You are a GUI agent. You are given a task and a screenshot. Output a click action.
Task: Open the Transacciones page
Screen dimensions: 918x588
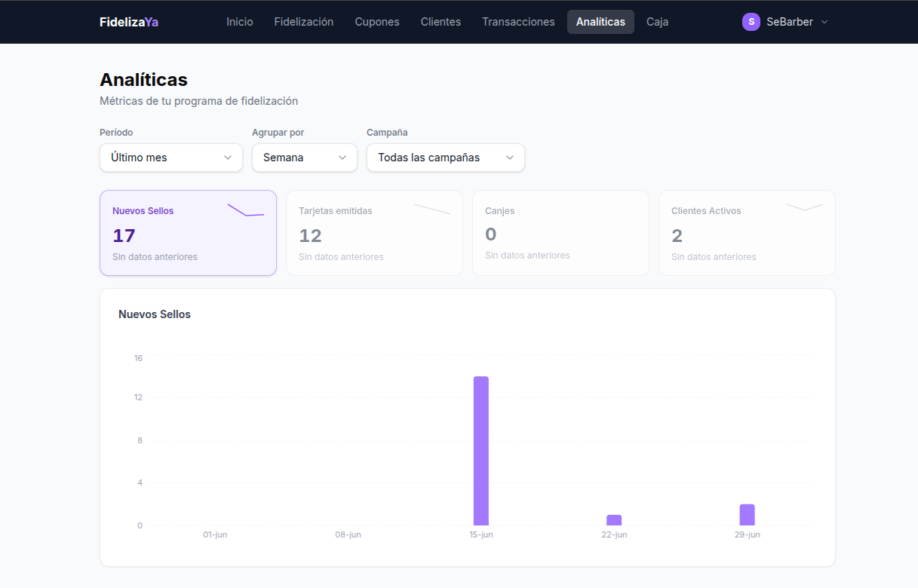pyautogui.click(x=518, y=22)
